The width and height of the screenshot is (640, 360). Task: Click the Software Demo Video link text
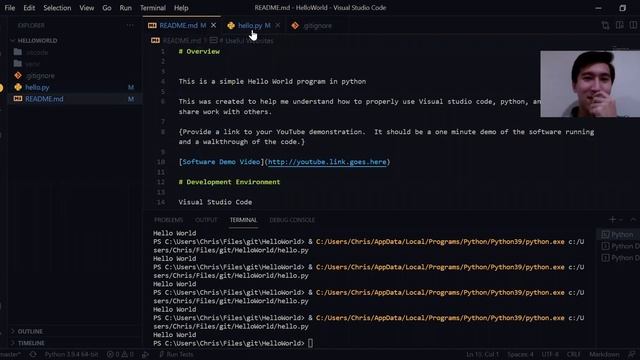[x=221, y=162]
